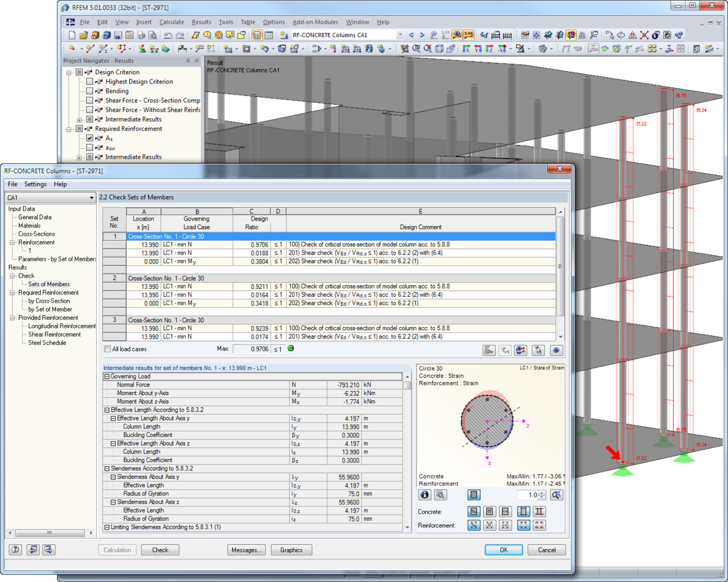Click the cancel zoom magnifier icon in graphic panel
Screen dimensions: 728x582
tap(556, 495)
